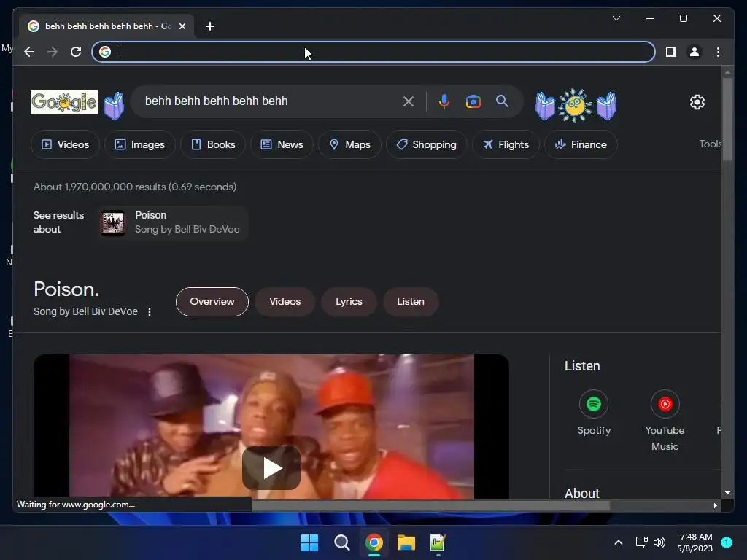
Task: Switch to Finance results
Action: tap(581, 144)
